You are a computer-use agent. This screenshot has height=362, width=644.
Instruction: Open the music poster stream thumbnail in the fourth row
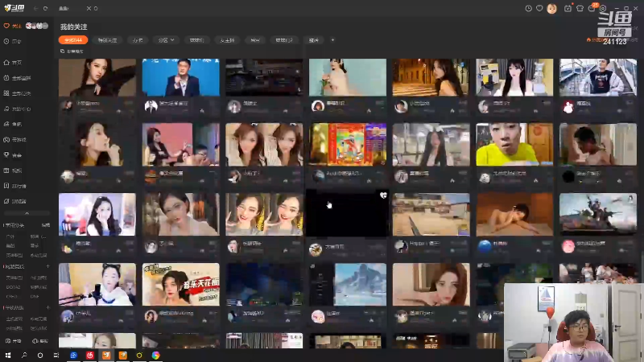(x=180, y=285)
